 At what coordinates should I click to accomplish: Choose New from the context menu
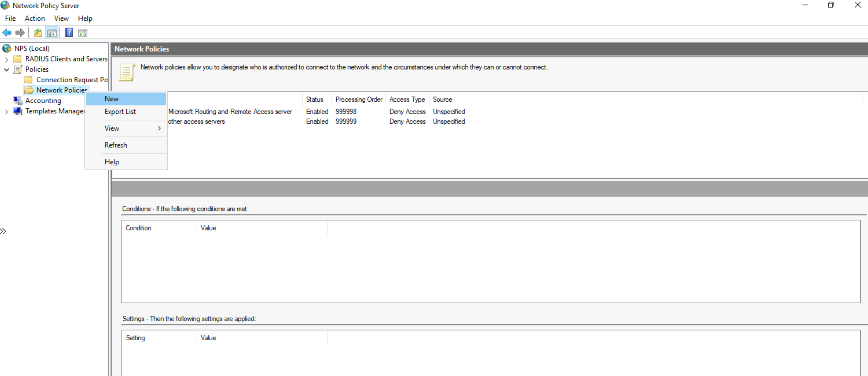pos(112,99)
